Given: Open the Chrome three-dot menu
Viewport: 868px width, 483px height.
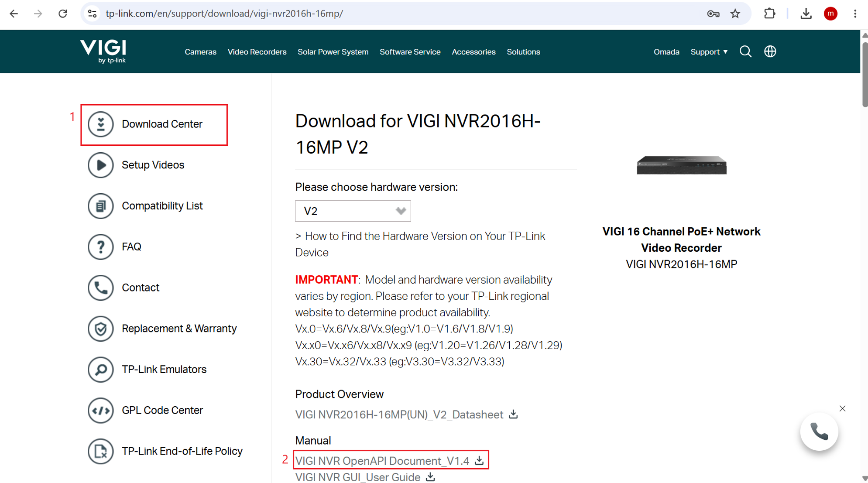Looking at the screenshot, I should point(855,14).
